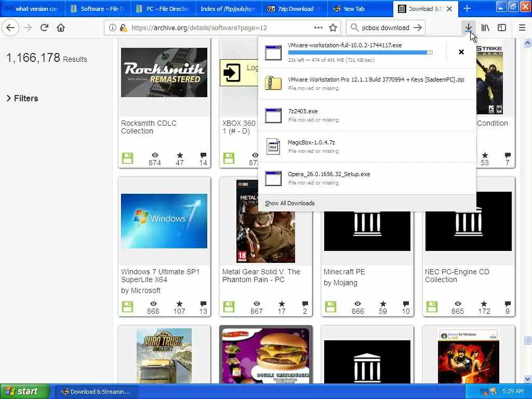The image size is (532, 399).
Task: Click the page scrollbar down arrow
Action: (528, 379)
